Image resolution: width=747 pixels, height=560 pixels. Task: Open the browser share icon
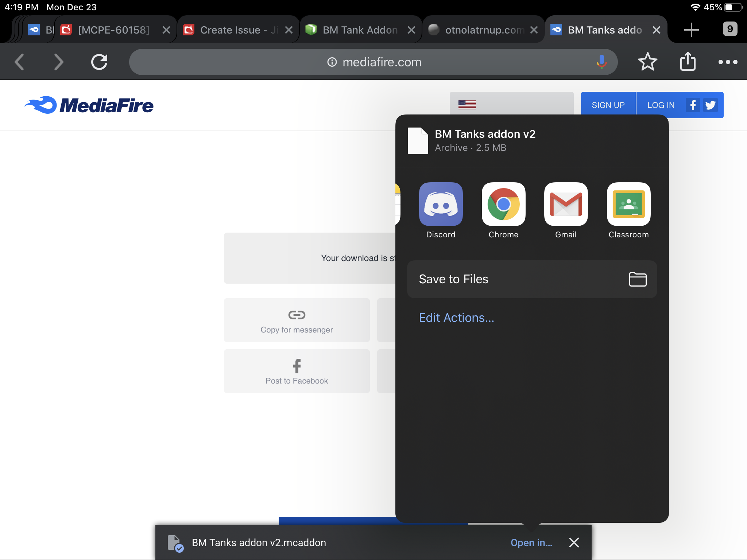click(688, 61)
